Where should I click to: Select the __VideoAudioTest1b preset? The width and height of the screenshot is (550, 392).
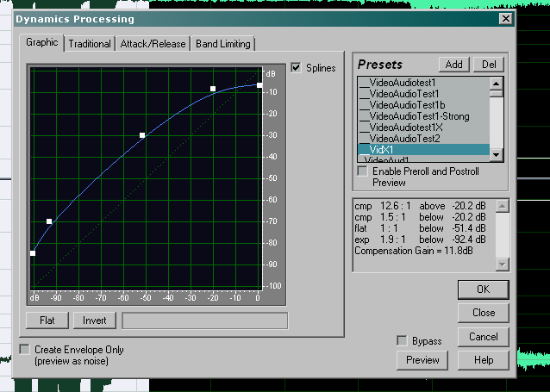pyautogui.click(x=424, y=105)
